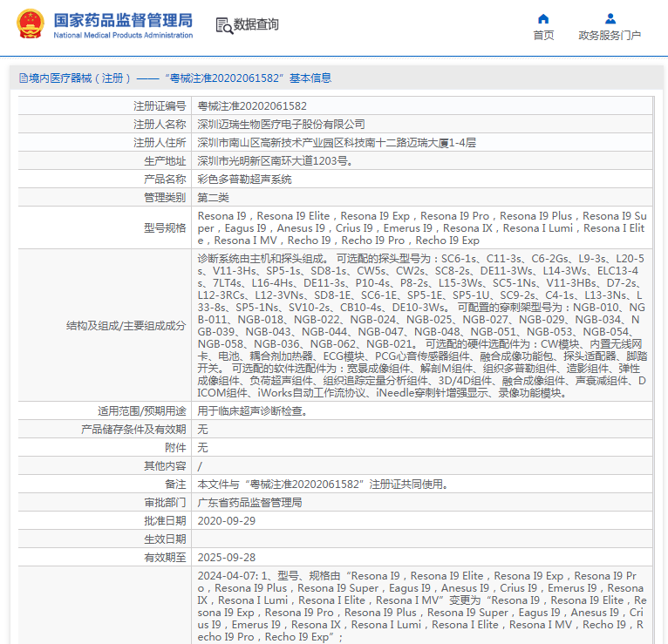Click the document icon before 境内医疗器械
The image size is (668, 644).
tap(24, 78)
